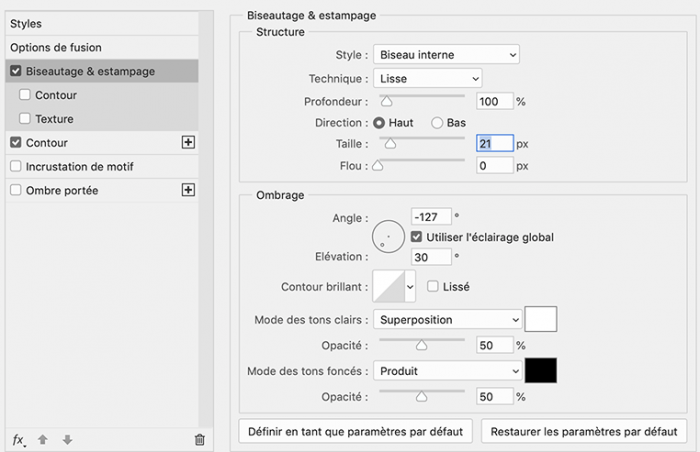Image resolution: width=700 pixels, height=452 pixels.
Task: Select Options de fusion in the sidebar
Action: coord(56,47)
